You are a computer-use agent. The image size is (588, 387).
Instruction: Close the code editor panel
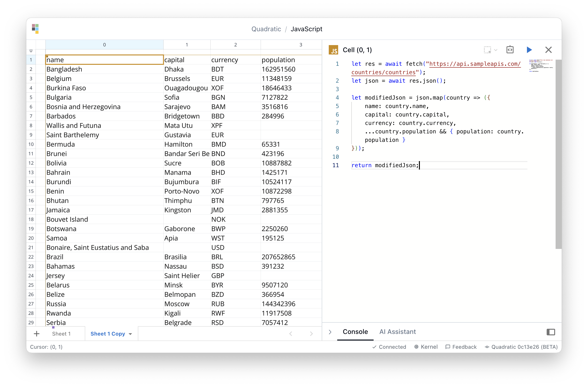548,50
